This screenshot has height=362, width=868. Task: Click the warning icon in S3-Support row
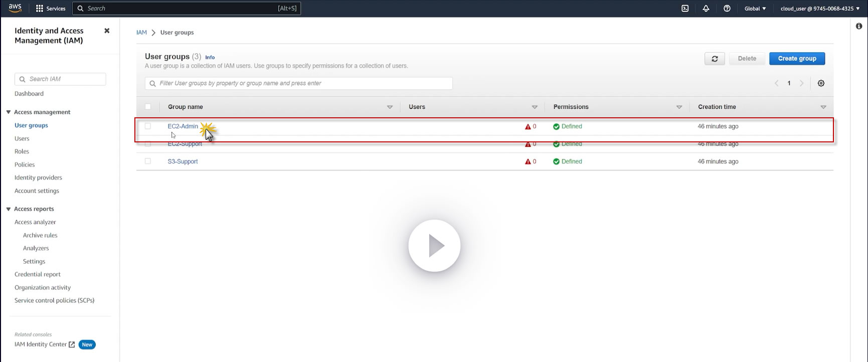click(x=528, y=161)
